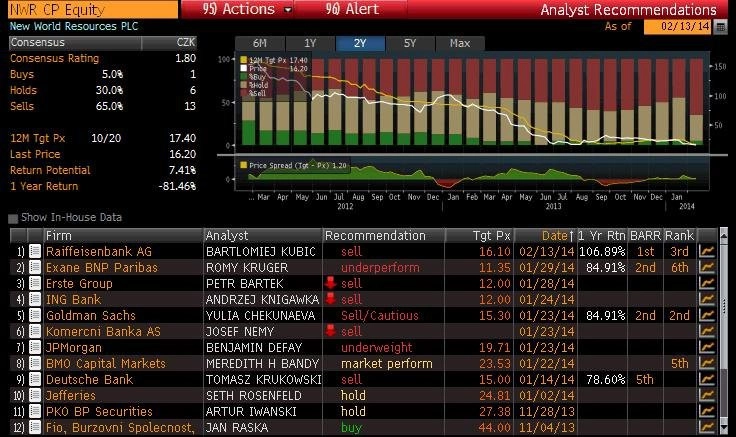Open Fio, Burzovni Spolecnost report document icon

tap(35, 427)
